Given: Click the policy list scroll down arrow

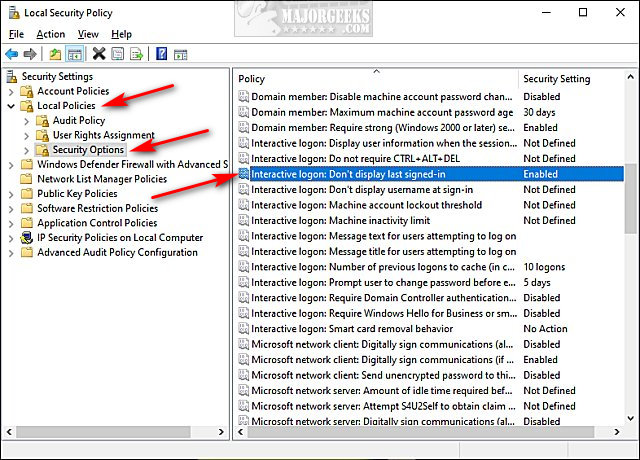Looking at the screenshot, I should (631, 418).
